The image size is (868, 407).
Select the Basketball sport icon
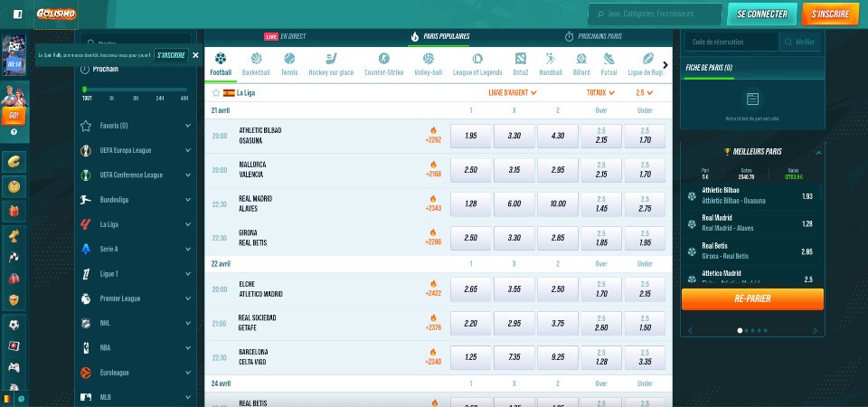coord(256,58)
